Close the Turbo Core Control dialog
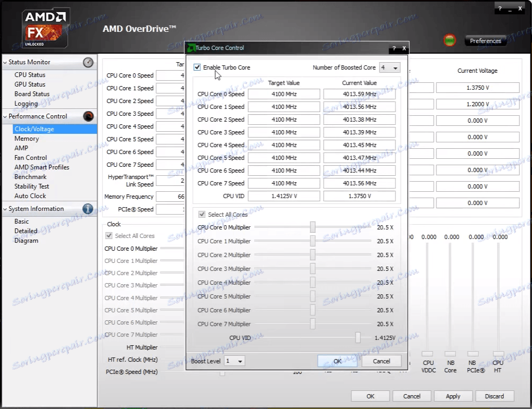532x409 pixels. (x=404, y=48)
